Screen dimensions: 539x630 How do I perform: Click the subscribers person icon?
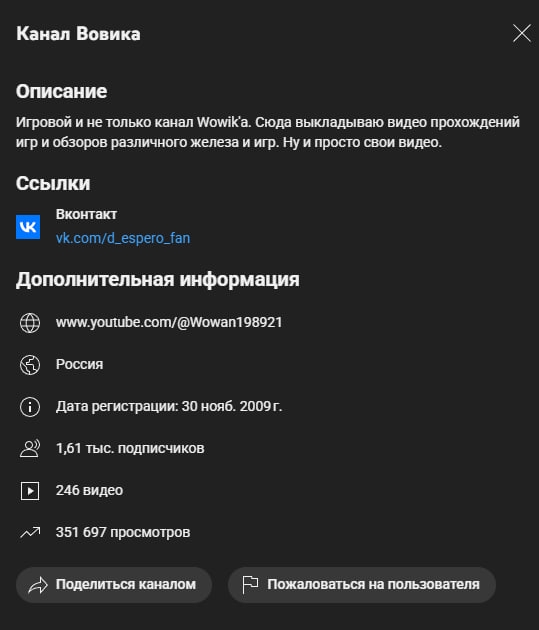[30, 448]
